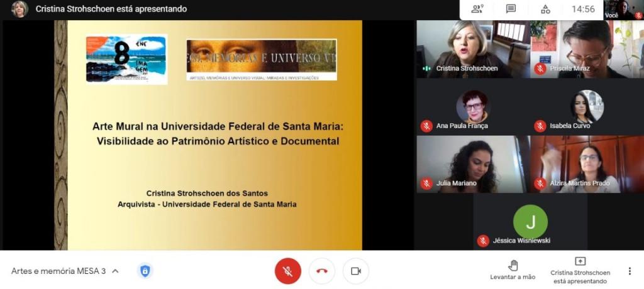The height and width of the screenshot is (289, 644).
Task: Open the three-dot more options menu
Action: coord(630,271)
